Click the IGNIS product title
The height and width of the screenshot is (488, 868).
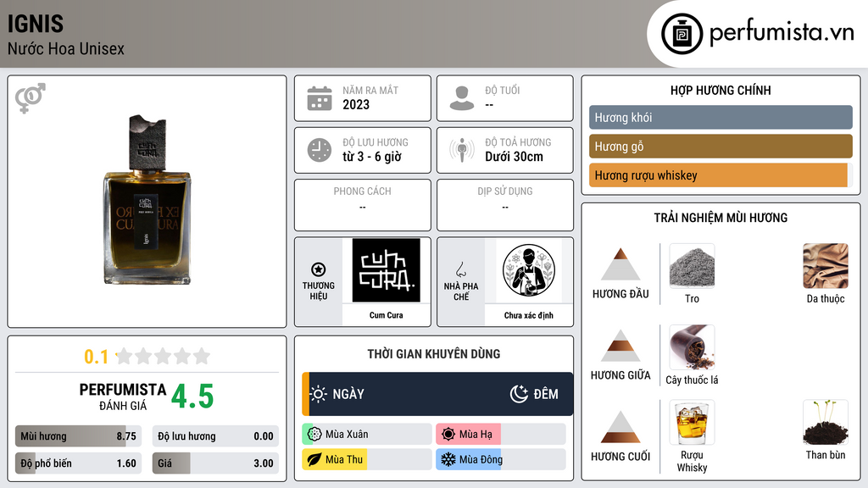click(x=36, y=24)
